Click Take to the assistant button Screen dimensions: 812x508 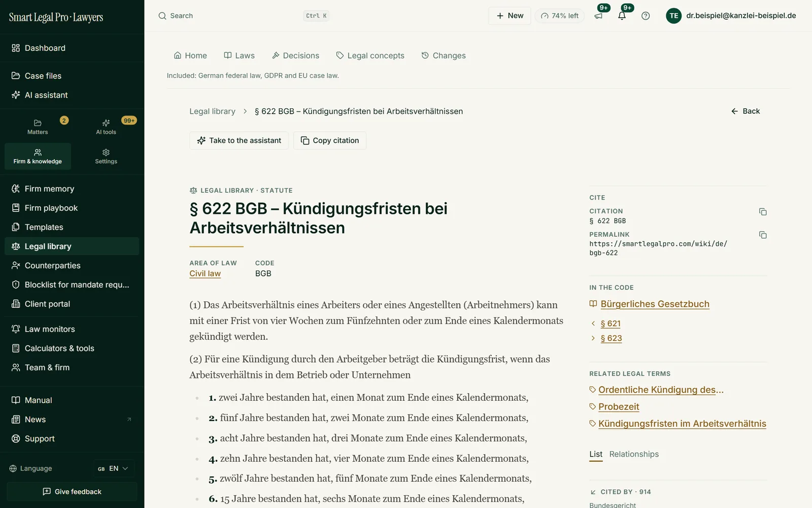click(x=239, y=140)
